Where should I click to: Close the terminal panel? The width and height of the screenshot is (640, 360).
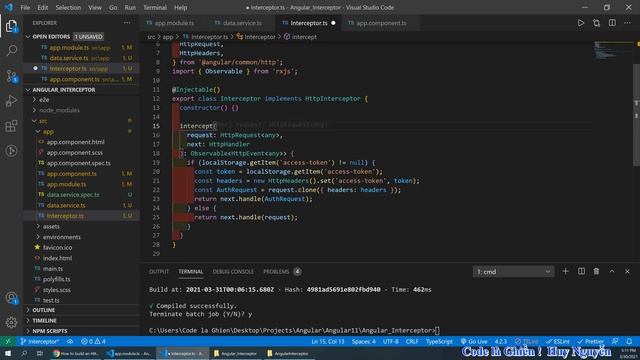(627, 271)
